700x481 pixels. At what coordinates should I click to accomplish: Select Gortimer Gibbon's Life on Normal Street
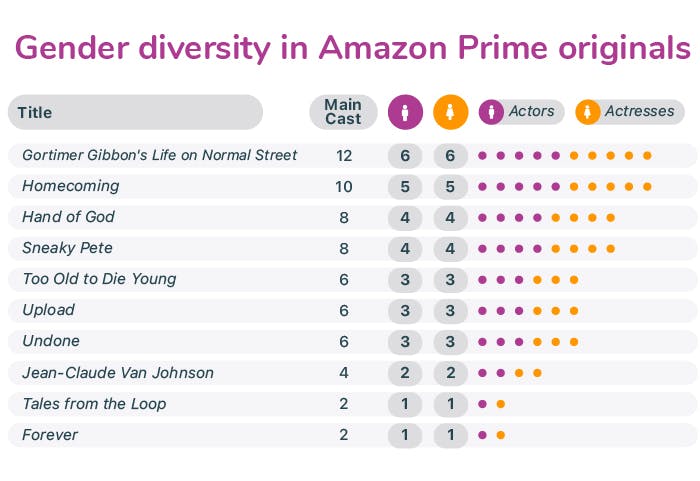coord(159,155)
